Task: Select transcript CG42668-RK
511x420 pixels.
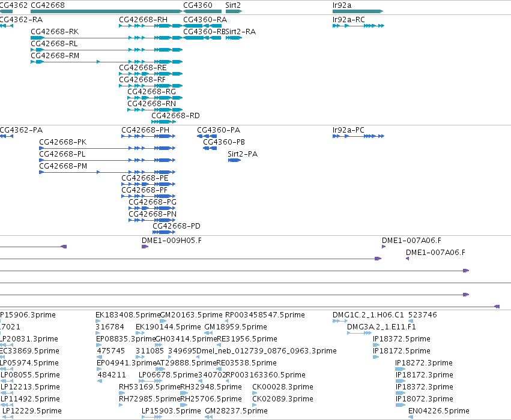Action: pos(55,32)
